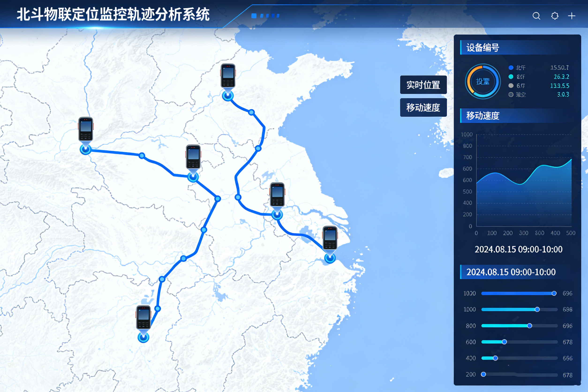The width and height of the screenshot is (588, 392).
Task: Open the settings gear icon in header
Action: [554, 16]
